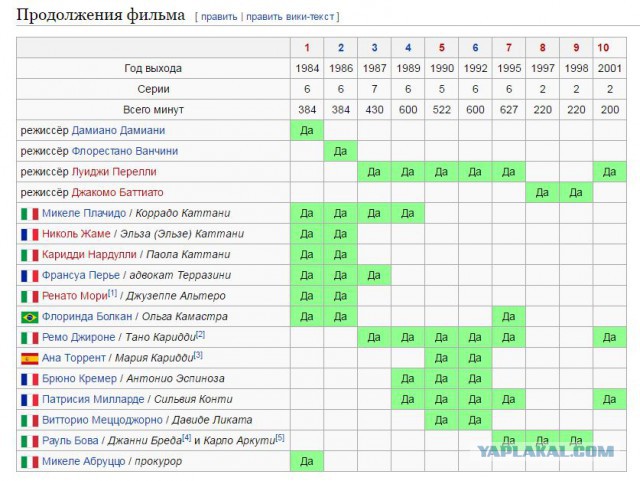
Task: Click footnote [2] after Тано Каридди
Action: pyautogui.click(x=200, y=334)
